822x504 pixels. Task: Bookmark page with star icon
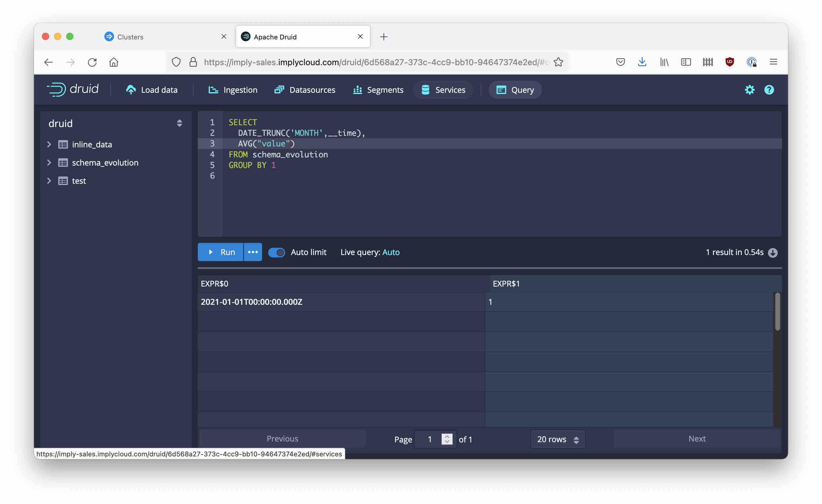(x=558, y=62)
